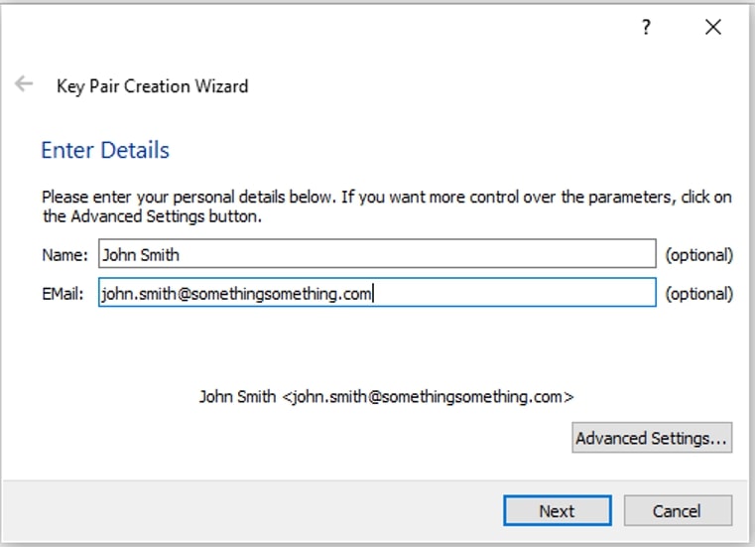Image resolution: width=756 pixels, height=548 pixels.
Task: Click the 'Name:' field label
Action: click(x=64, y=255)
